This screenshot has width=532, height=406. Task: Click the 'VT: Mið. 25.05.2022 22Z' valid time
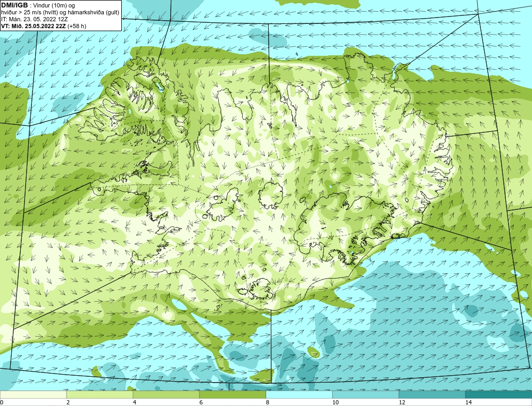(33, 26)
